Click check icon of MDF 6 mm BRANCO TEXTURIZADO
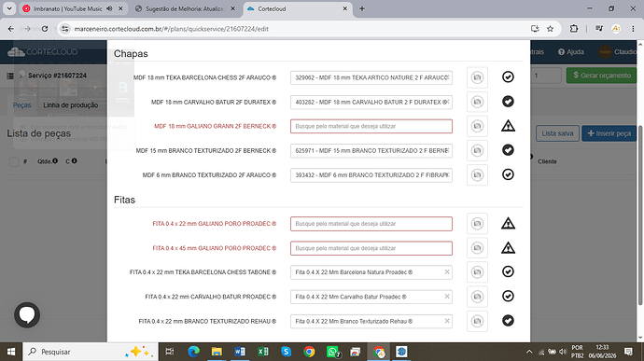Image resolution: width=644 pixels, height=361 pixels. [508, 174]
